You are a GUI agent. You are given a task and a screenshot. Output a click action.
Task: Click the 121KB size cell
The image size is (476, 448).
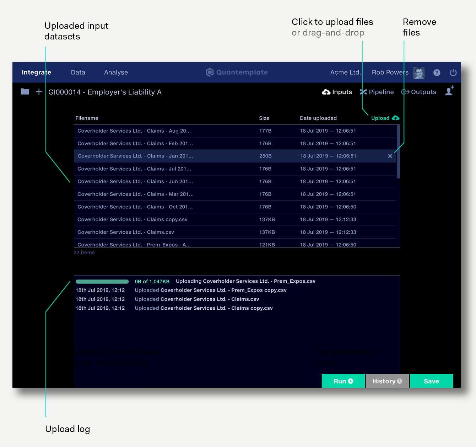(267, 245)
